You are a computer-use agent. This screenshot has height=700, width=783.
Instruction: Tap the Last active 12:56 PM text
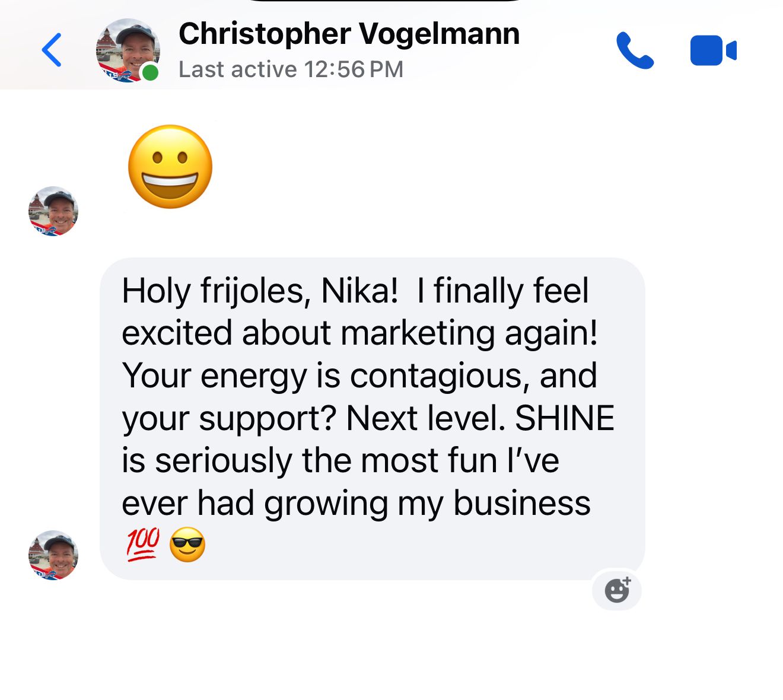(291, 69)
